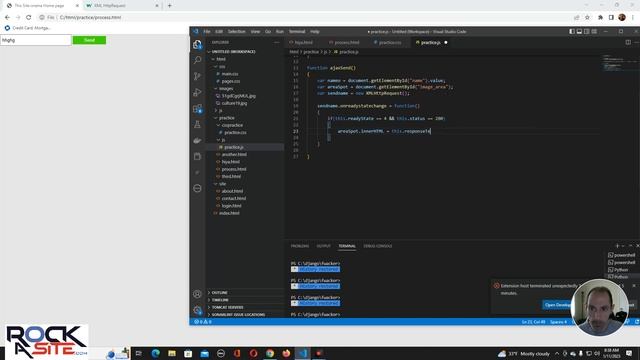Click split editor icon in VS Code
Screen dimensions: 640x360
coord(628,42)
